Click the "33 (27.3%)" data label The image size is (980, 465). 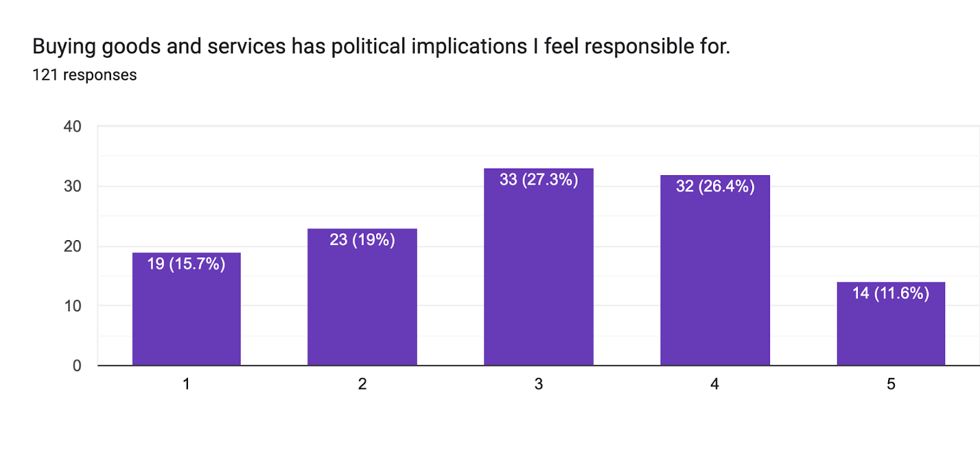coord(538,180)
